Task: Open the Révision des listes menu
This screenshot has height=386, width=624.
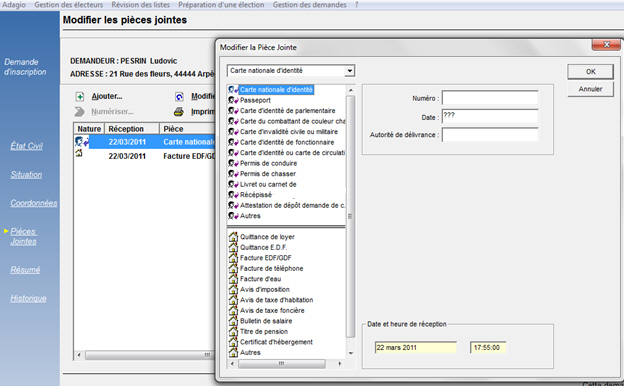Action: click(x=140, y=5)
